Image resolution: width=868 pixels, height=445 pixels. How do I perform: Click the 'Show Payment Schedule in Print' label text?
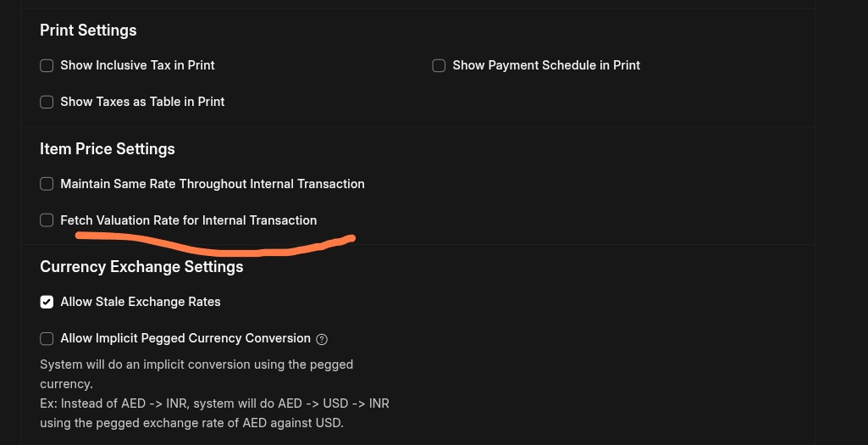coord(546,65)
